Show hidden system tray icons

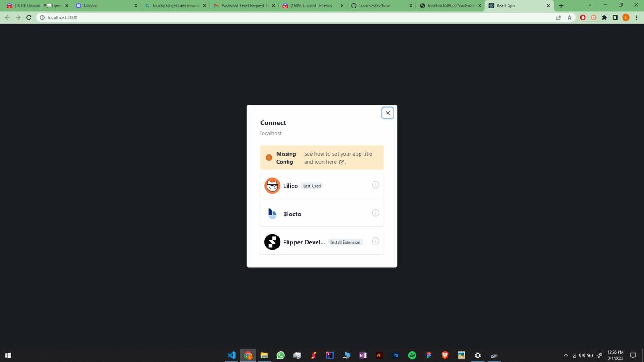click(x=566, y=356)
